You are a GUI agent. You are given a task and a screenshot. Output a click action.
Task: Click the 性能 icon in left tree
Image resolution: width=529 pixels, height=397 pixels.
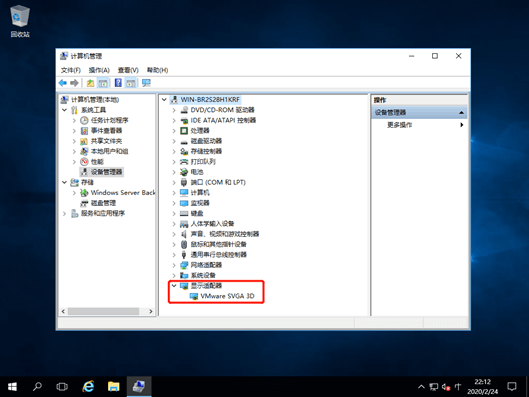[x=84, y=162]
